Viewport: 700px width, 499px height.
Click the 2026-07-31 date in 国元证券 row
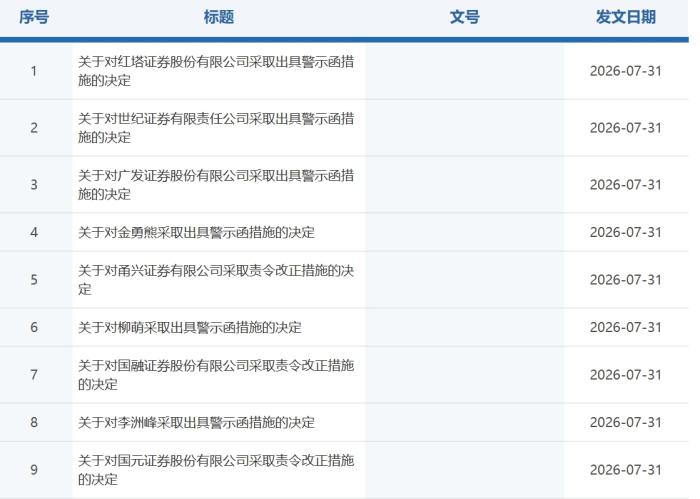pyautogui.click(x=625, y=470)
